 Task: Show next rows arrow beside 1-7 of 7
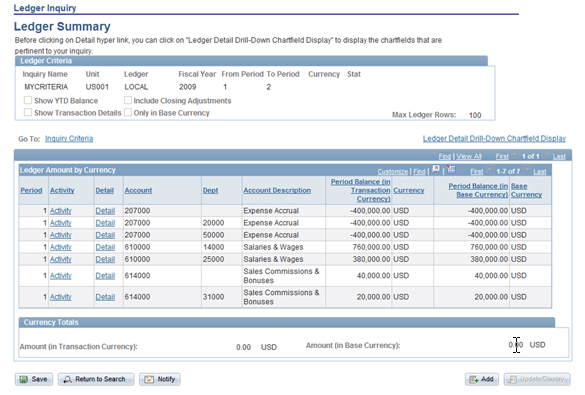coord(526,170)
